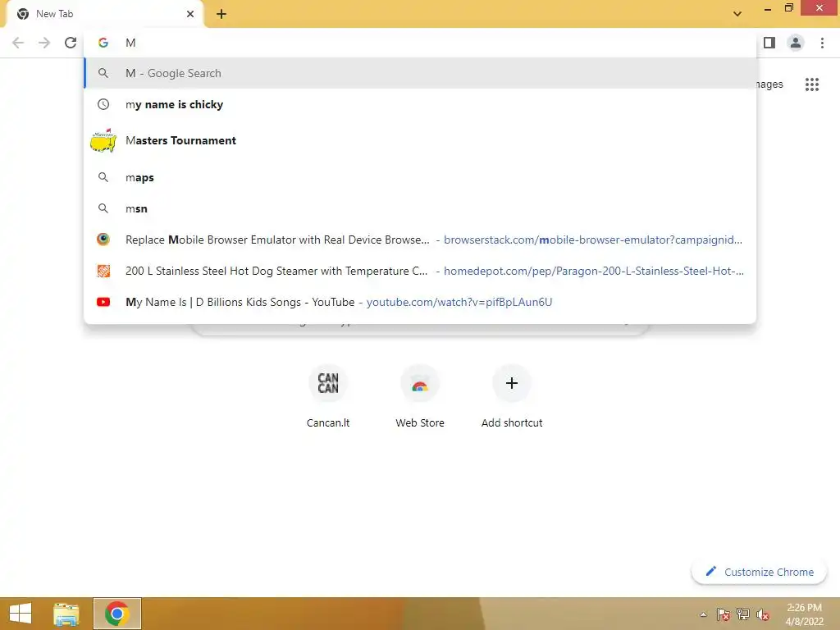Open the Google apps grid
The image size is (840, 630).
812,84
